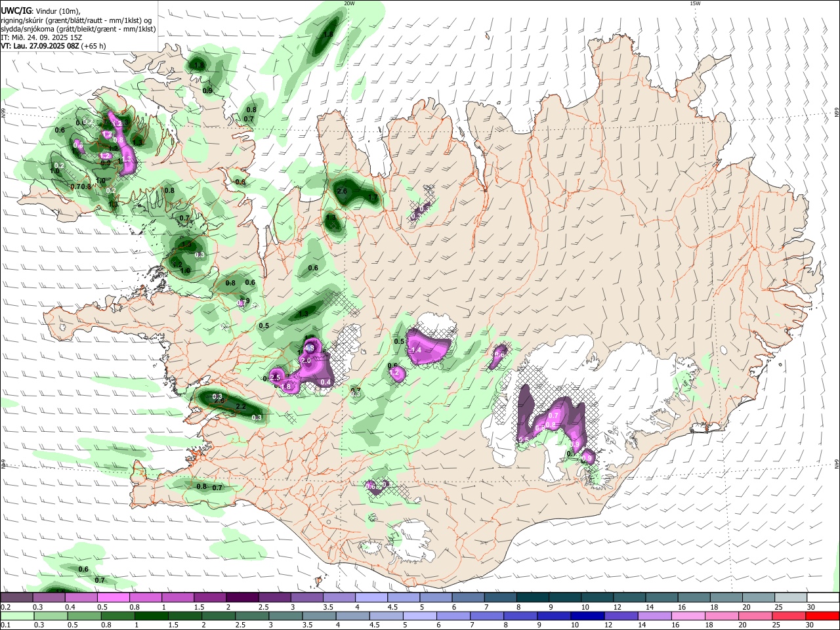This screenshot has height=630, width=840.
Task: Pick the crimson 25–30 swatch in lower scale
Action: click(x=788, y=616)
